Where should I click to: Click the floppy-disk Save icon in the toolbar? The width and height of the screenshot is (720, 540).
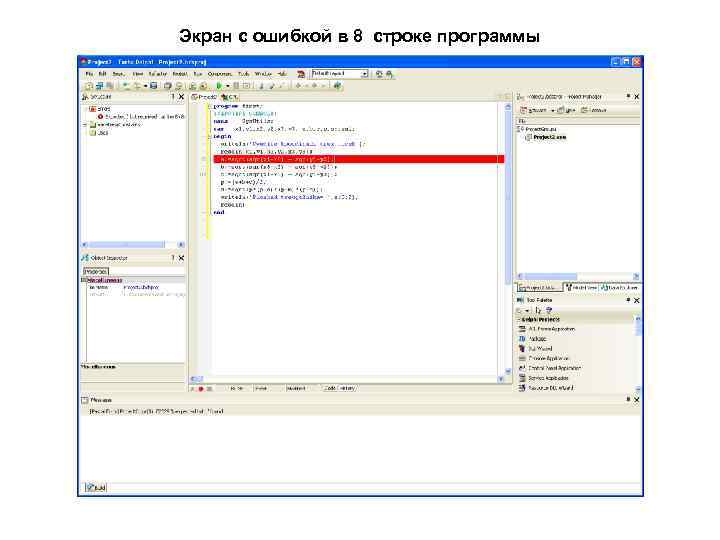click(153, 86)
